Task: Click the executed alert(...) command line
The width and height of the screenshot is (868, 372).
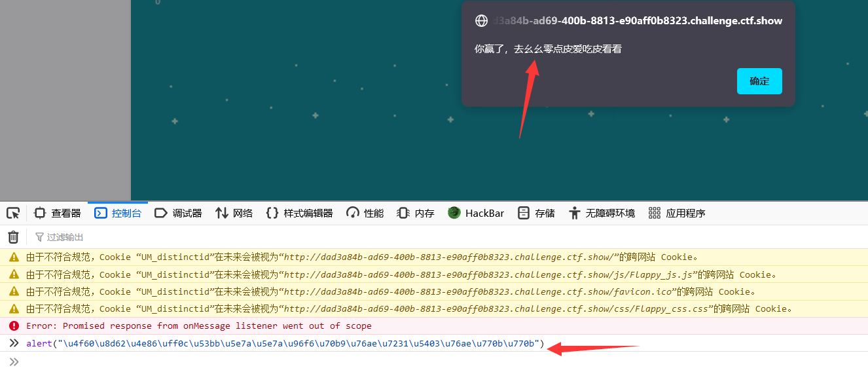Action: click(285, 343)
